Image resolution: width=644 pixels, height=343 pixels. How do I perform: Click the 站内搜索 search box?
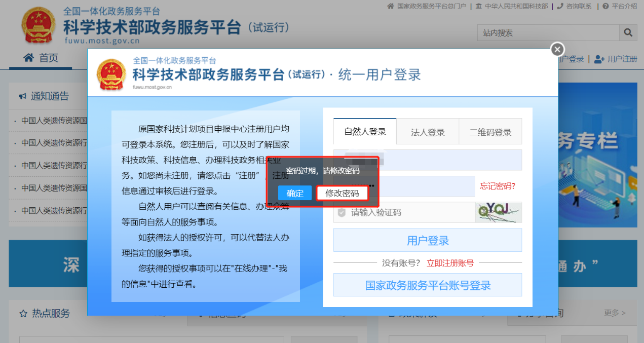(548, 33)
